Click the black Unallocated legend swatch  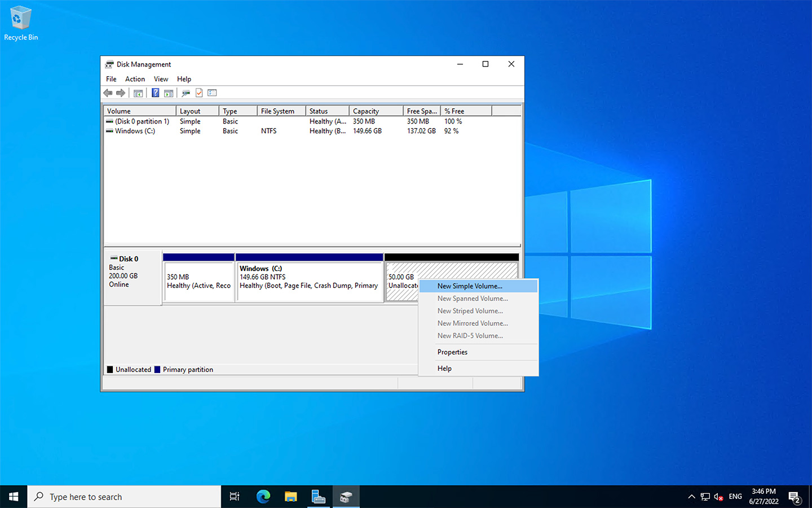110,370
